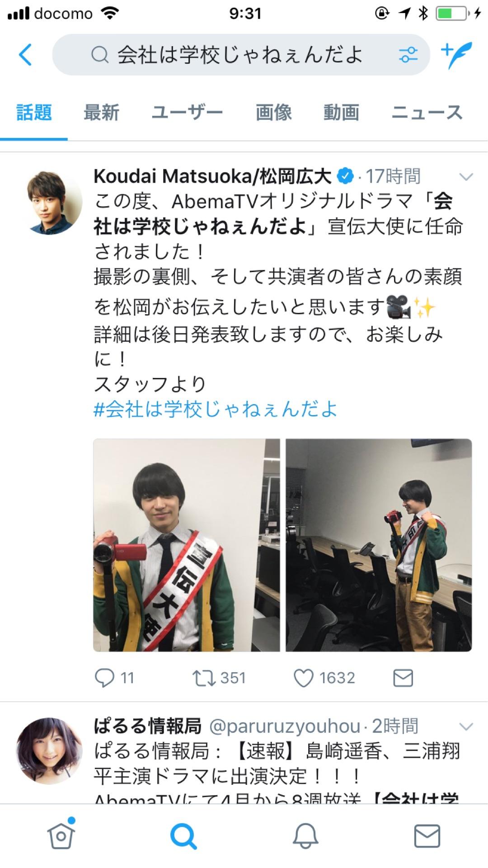Viewport: 488px width, 868px height.
Task: Switch to the 最新 tab
Action: pos(101,112)
